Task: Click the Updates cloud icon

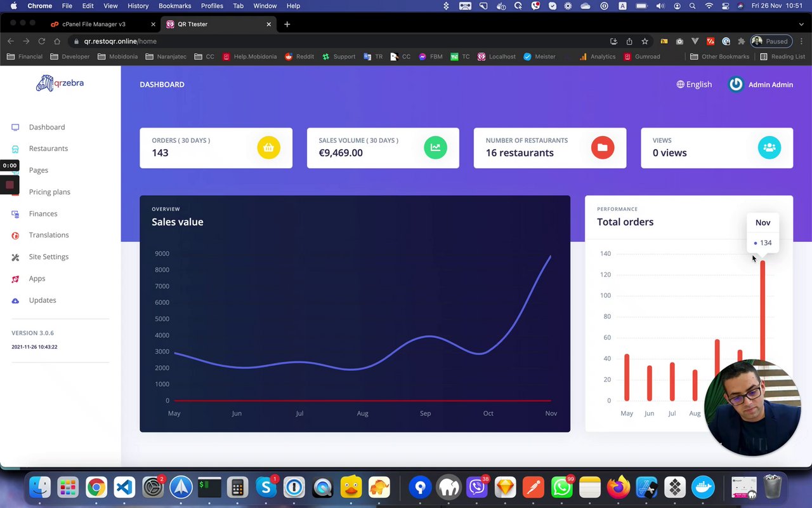Action: tap(15, 300)
